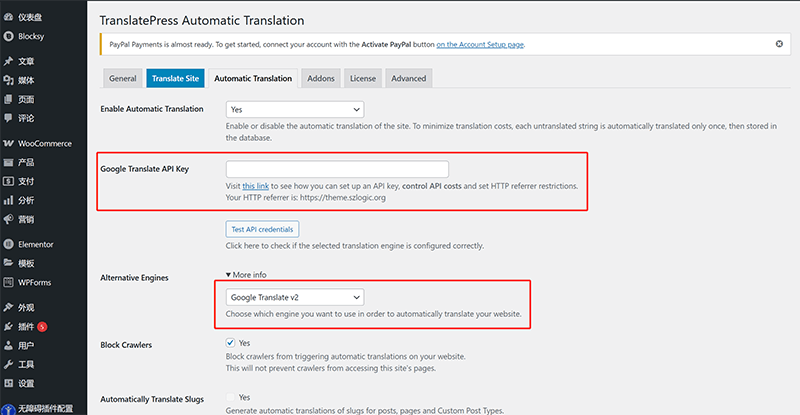Click the 'TranslatePress Automatic Translation' heading

pyautogui.click(x=202, y=20)
